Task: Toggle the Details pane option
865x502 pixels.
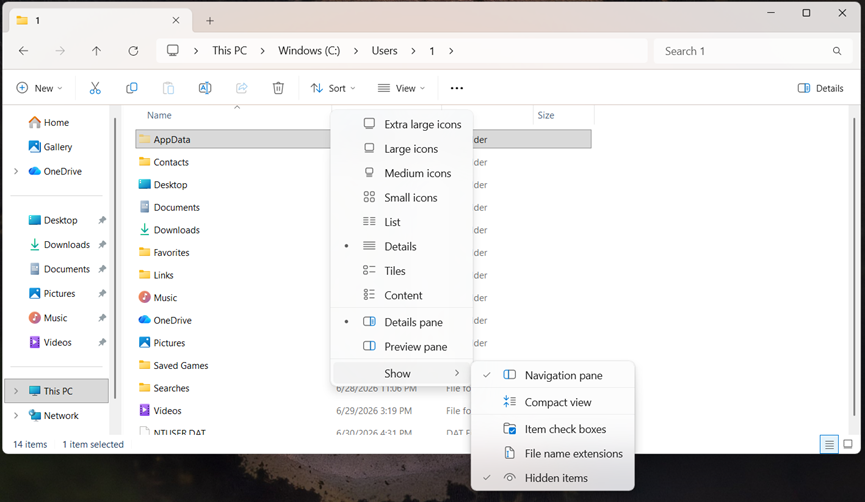Action: (402, 322)
